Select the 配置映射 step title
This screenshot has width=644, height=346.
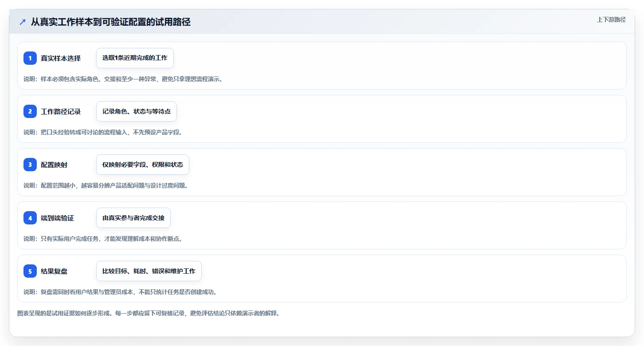pyautogui.click(x=54, y=165)
